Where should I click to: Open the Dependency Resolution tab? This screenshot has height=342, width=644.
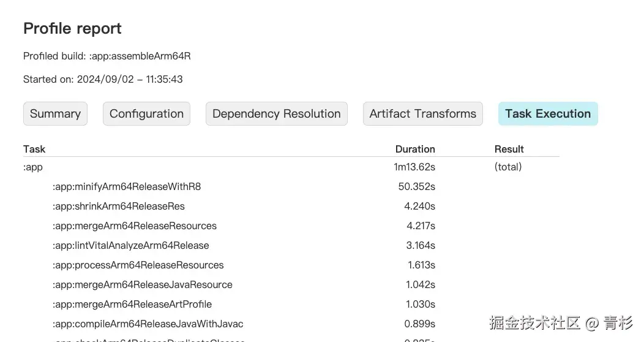tap(276, 114)
